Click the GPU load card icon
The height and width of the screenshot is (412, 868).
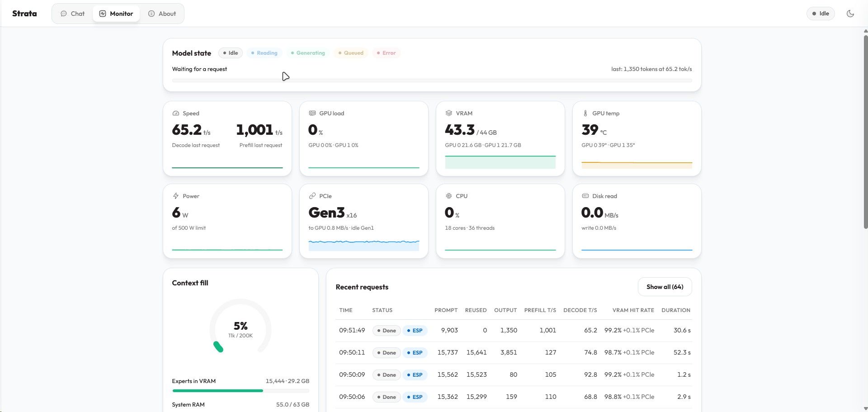[312, 114]
